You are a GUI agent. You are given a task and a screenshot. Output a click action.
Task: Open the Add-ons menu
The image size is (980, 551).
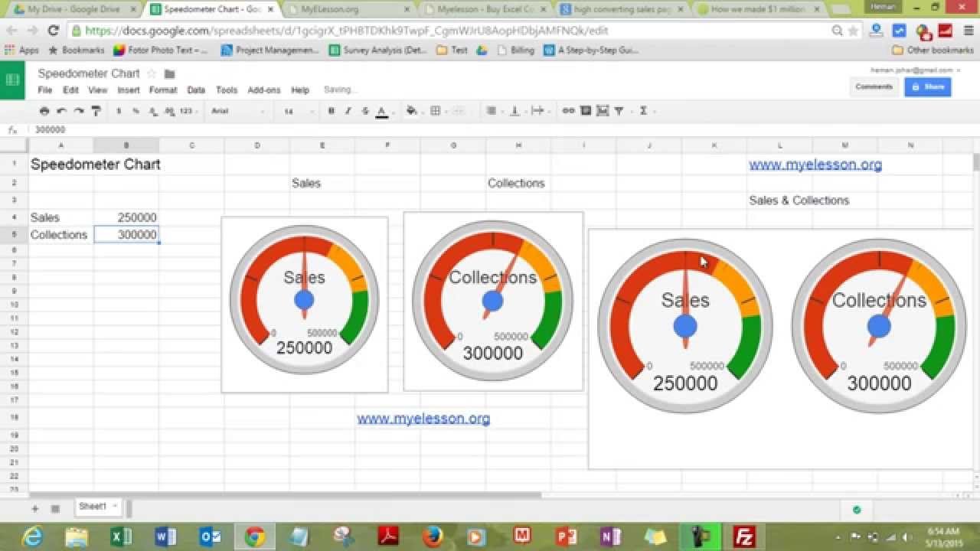264,90
